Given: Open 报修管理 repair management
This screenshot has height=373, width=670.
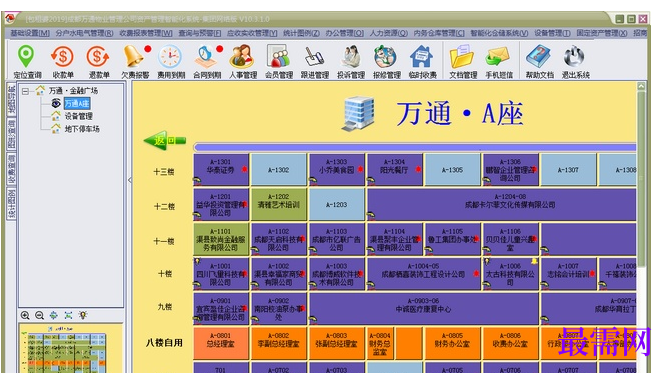Looking at the screenshot, I should click(387, 62).
